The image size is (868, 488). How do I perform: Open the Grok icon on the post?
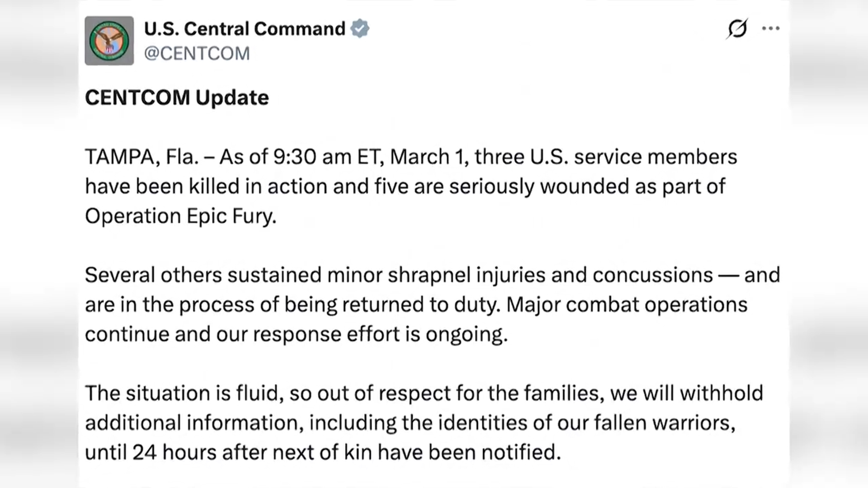click(737, 29)
